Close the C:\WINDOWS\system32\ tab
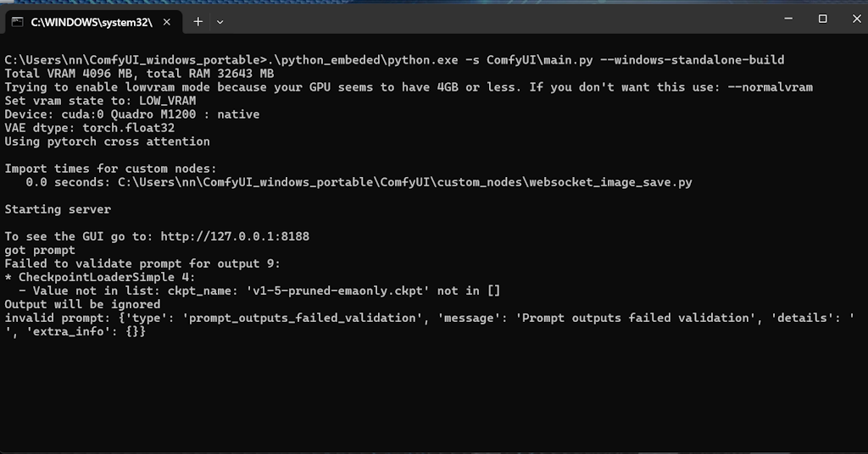 pos(169,22)
